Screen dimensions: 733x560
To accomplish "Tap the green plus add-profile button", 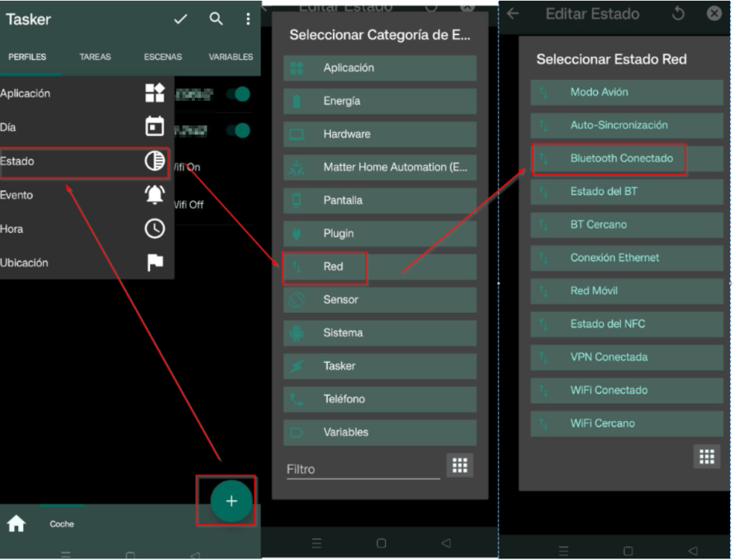I will tap(231, 501).
